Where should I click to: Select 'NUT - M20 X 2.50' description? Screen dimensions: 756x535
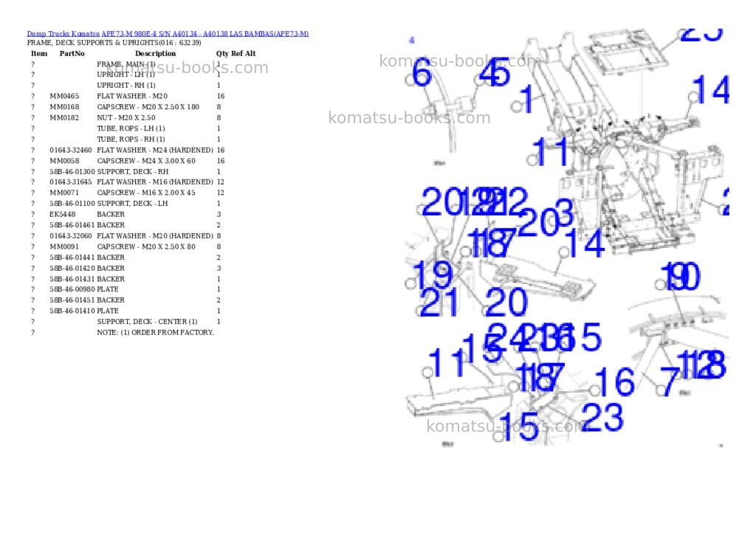pos(126,117)
